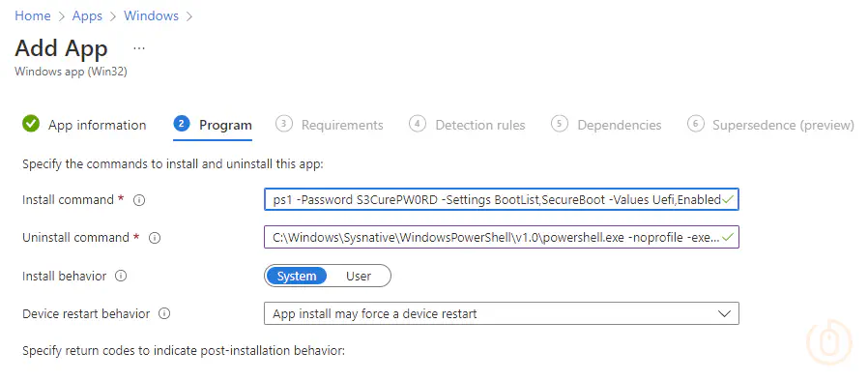Set Install behavior to System
Screen dimensions: 868x381
click(297, 276)
